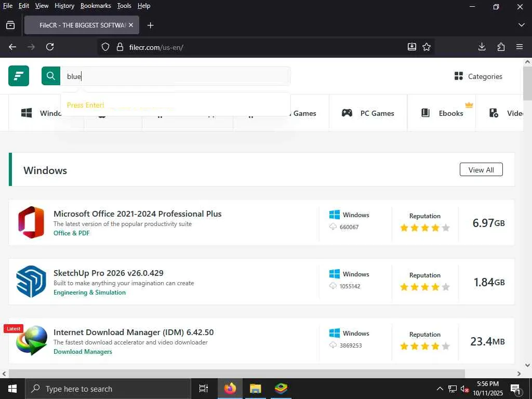The width and height of the screenshot is (532, 399).
Task: Click the vertical page scrollbar thumb
Action: pyautogui.click(x=527, y=83)
